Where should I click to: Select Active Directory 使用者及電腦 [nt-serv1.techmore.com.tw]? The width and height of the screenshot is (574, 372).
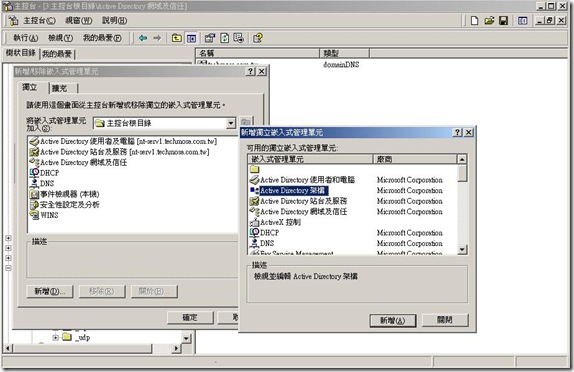128,141
